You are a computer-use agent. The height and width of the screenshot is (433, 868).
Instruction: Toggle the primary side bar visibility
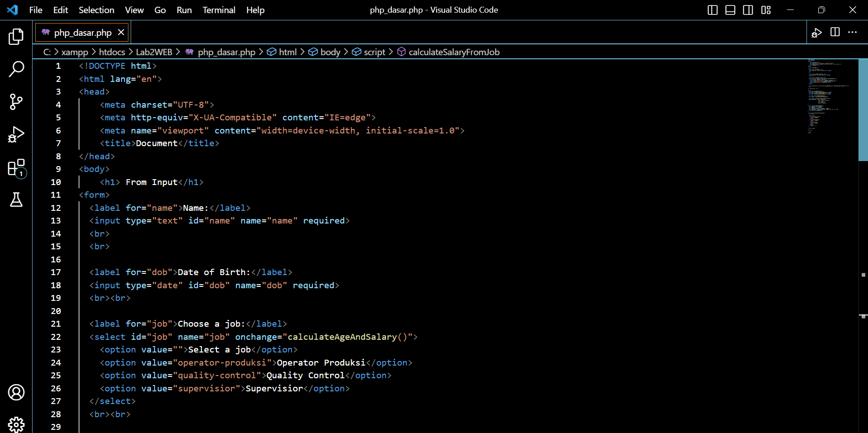pyautogui.click(x=712, y=10)
